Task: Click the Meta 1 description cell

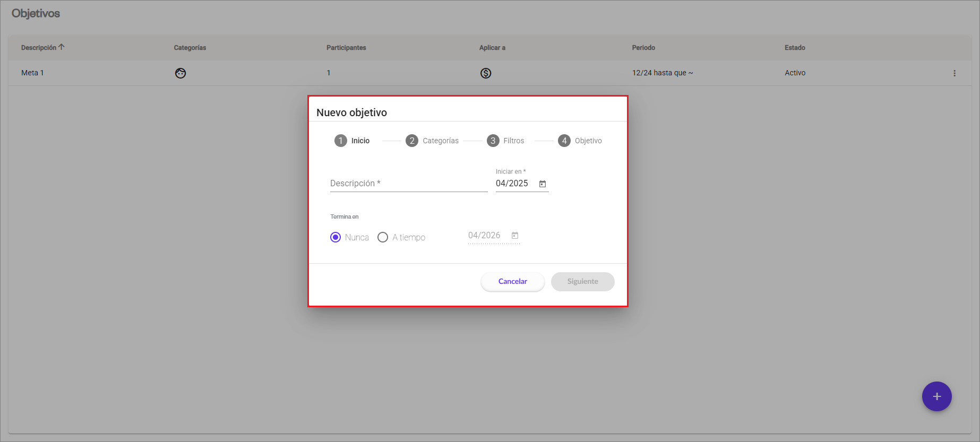Action: 32,73
